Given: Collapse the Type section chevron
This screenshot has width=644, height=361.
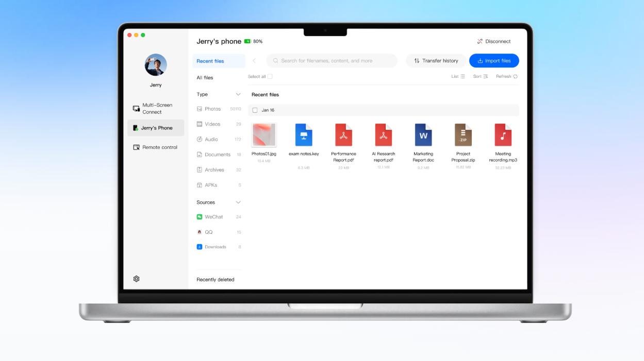Looking at the screenshot, I should [x=238, y=94].
